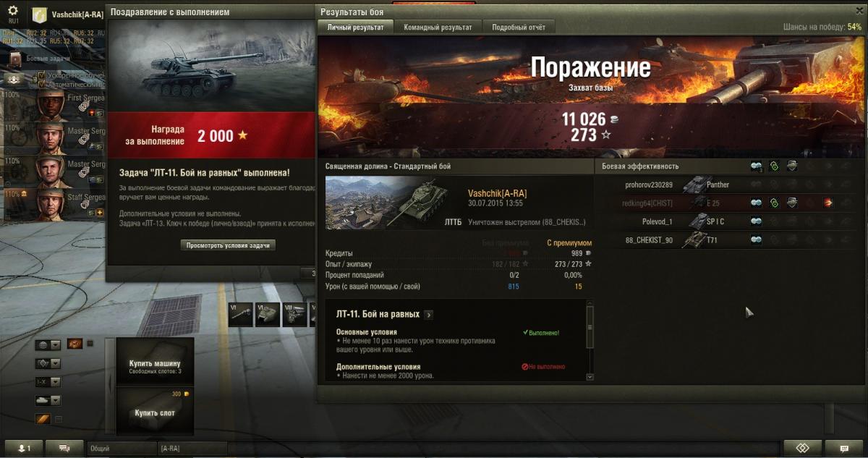Viewport: 868px width, 458px height.
Task: Expand the ЛТ-11 task arrow button
Action: [x=428, y=315]
